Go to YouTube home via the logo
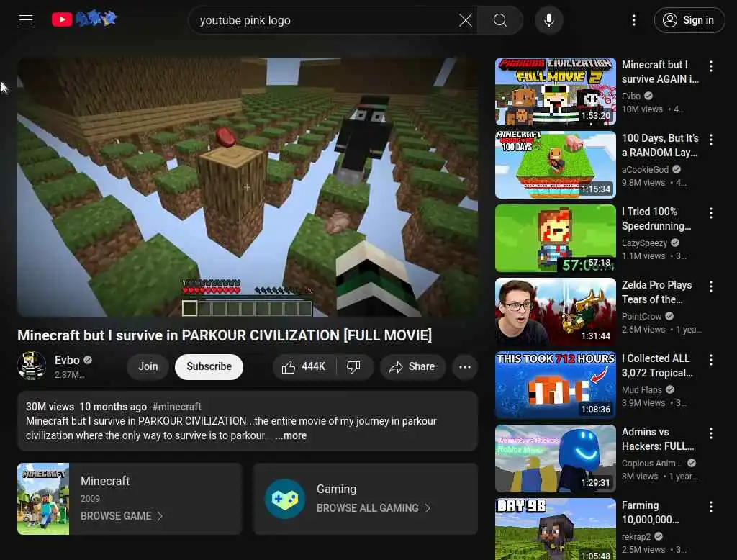 85,19
